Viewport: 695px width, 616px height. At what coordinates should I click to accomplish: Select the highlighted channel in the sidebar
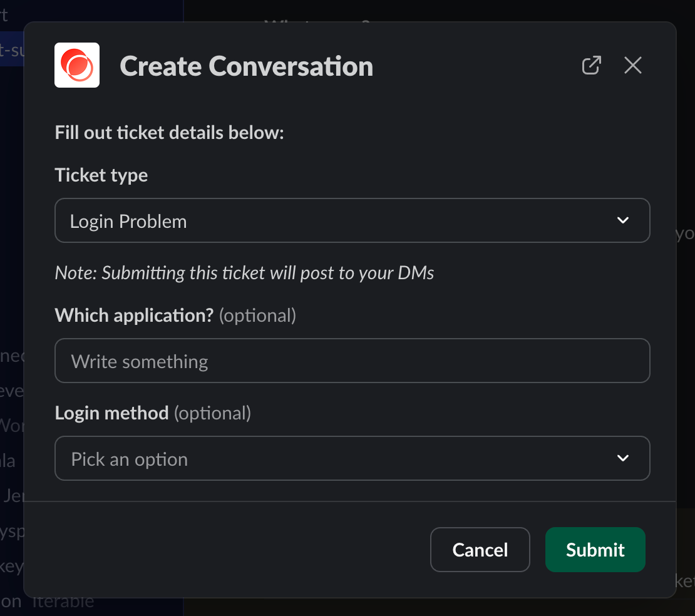11,49
